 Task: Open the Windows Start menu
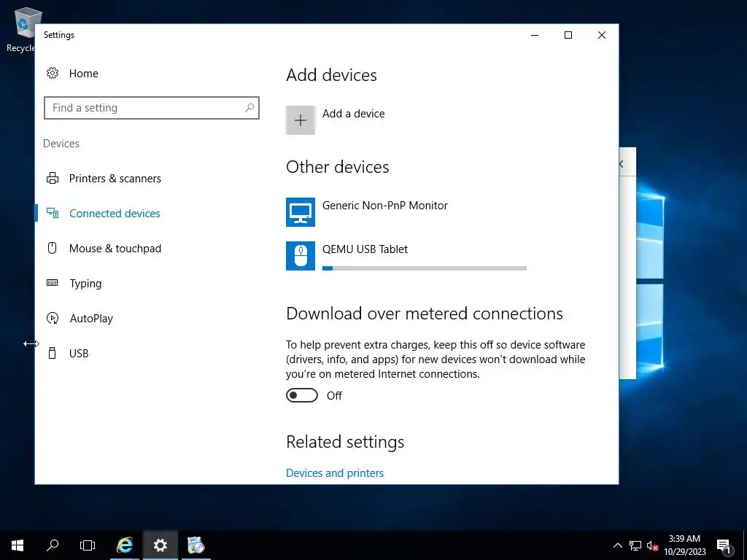[18, 545]
